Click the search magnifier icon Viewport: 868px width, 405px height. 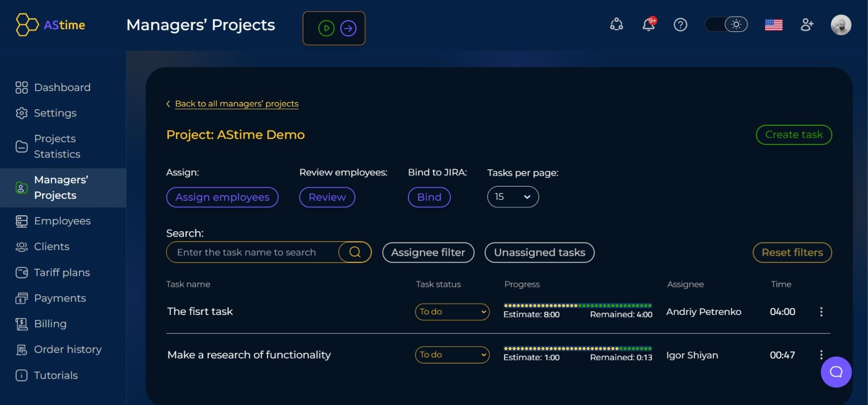[x=355, y=252]
